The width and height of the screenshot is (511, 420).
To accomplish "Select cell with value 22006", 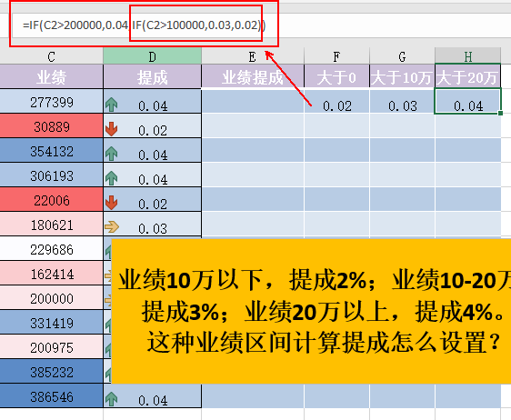I will click(x=52, y=200).
